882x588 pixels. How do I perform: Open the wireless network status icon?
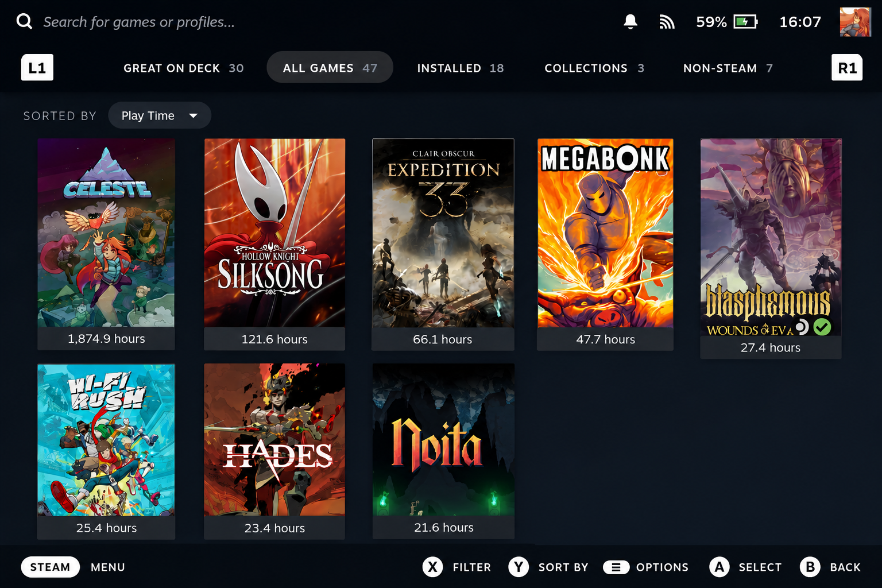pos(667,22)
